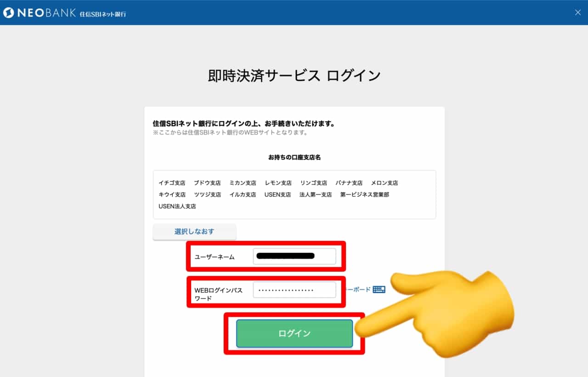The height and width of the screenshot is (377, 588).
Task: Choose the レモン支店 branch
Action: tap(278, 183)
